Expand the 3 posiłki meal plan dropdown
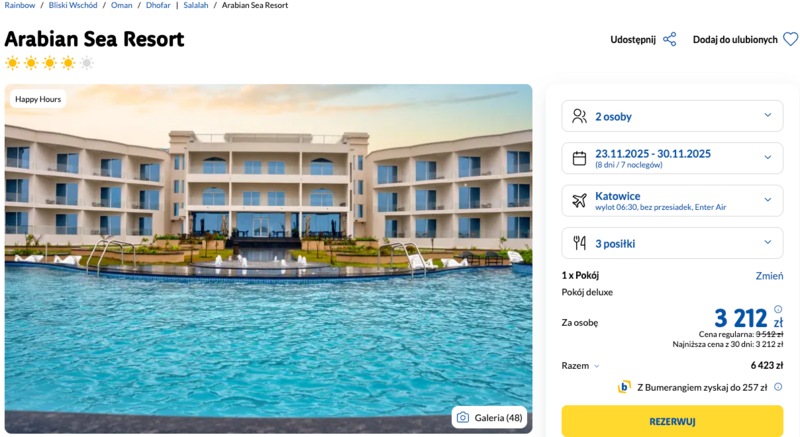This screenshot has width=800, height=437. click(672, 243)
